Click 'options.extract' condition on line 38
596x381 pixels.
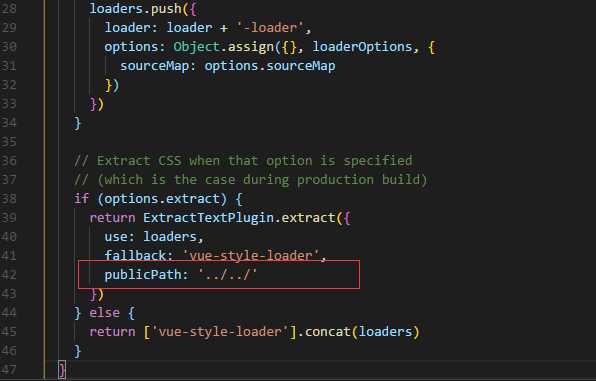(x=162, y=199)
